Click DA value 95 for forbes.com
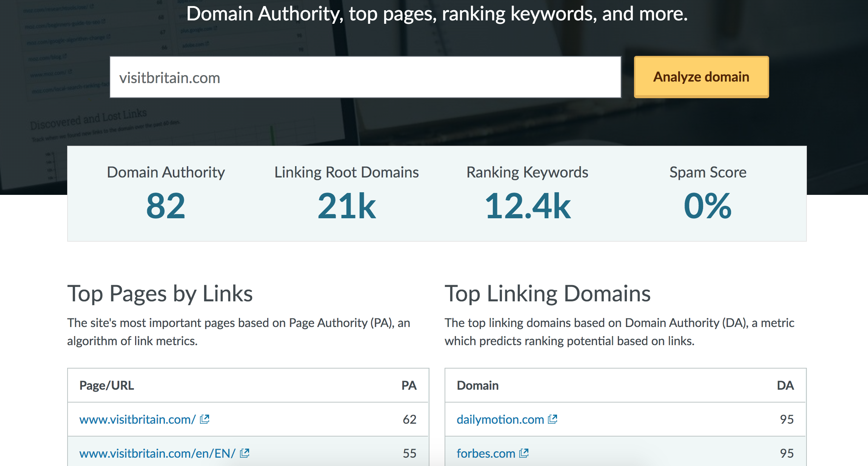Screen dimensions: 868x466 point(787,453)
